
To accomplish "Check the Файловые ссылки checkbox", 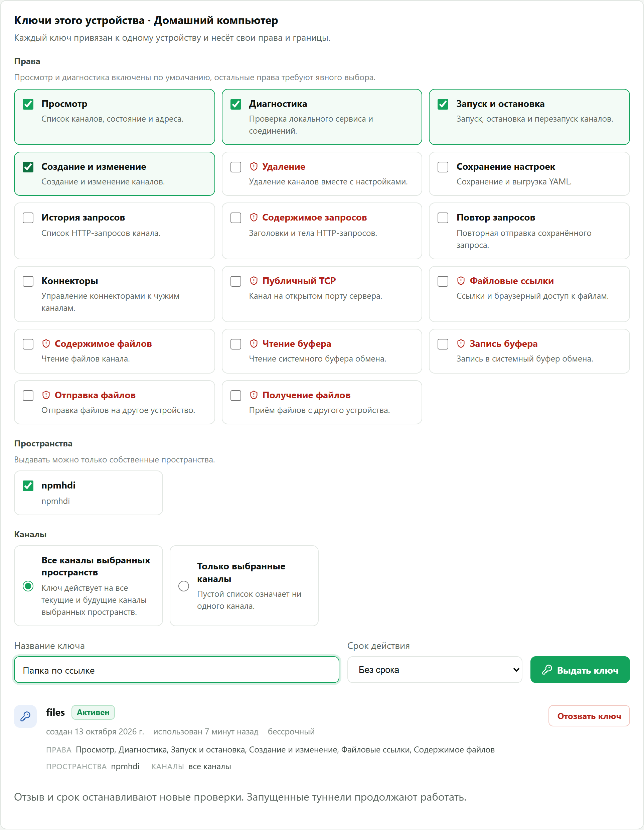I will pos(443,281).
